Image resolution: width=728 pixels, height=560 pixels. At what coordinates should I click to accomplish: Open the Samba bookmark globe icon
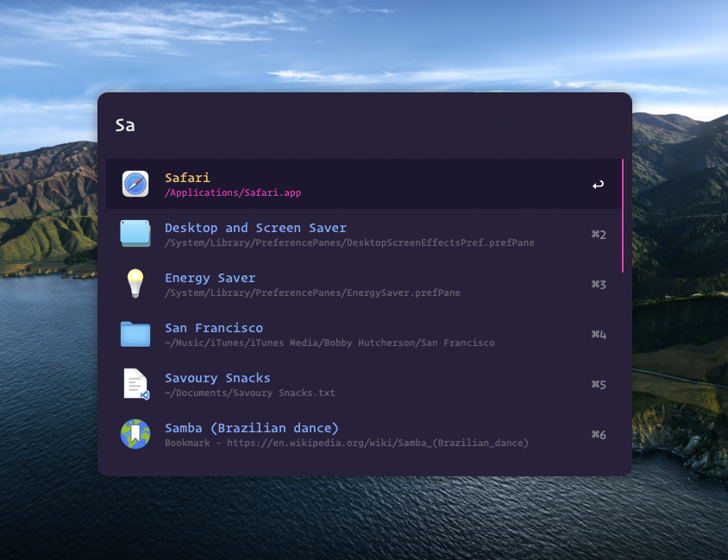tap(135, 434)
